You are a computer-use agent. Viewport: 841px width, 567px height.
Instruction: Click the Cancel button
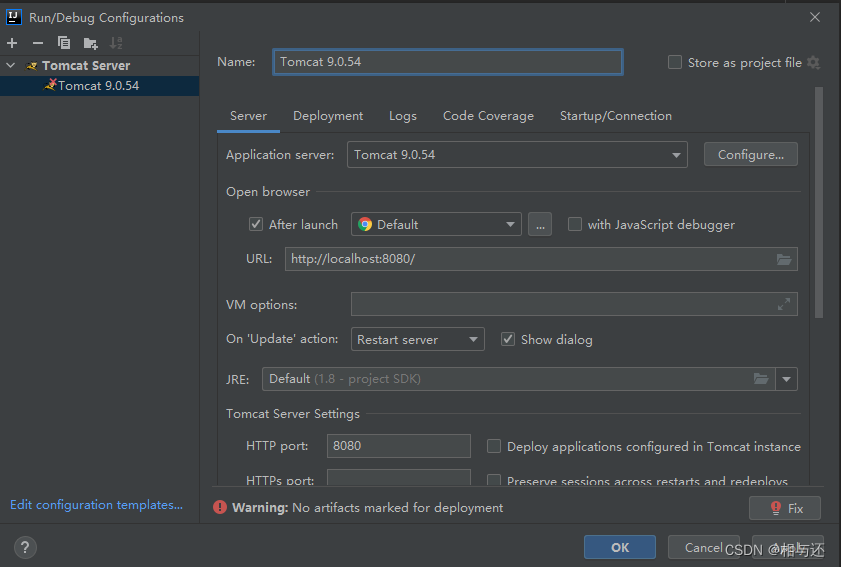tap(703, 547)
